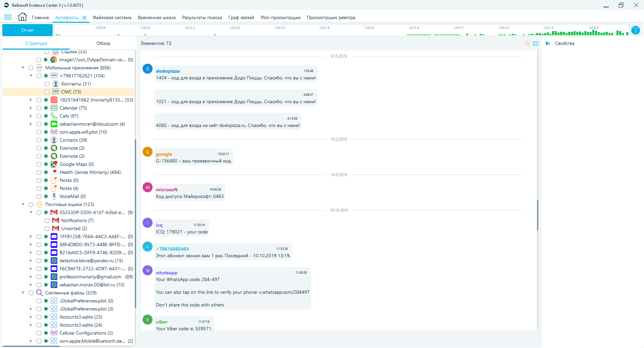Expand the 18251641662 Instagram node
This screenshot has height=348, width=644.
pos(31,100)
